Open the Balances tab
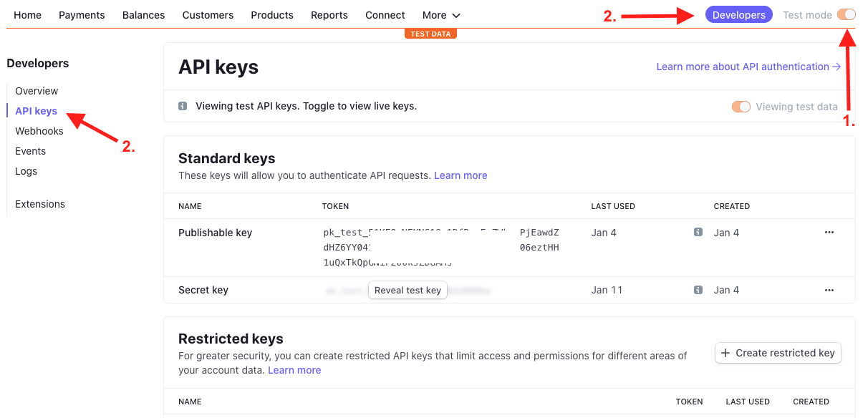Screen dimensions: 868x418 [x=143, y=15]
